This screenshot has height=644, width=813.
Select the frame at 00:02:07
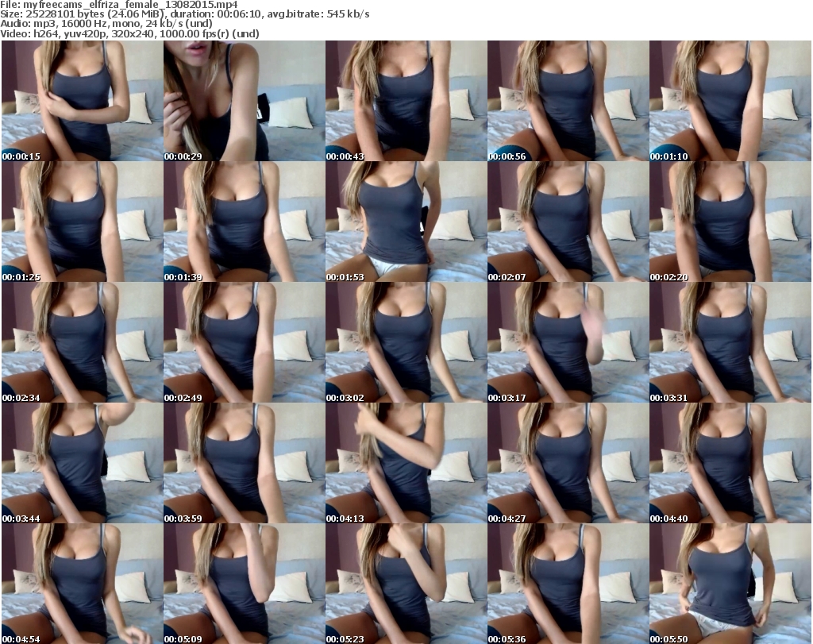point(568,222)
